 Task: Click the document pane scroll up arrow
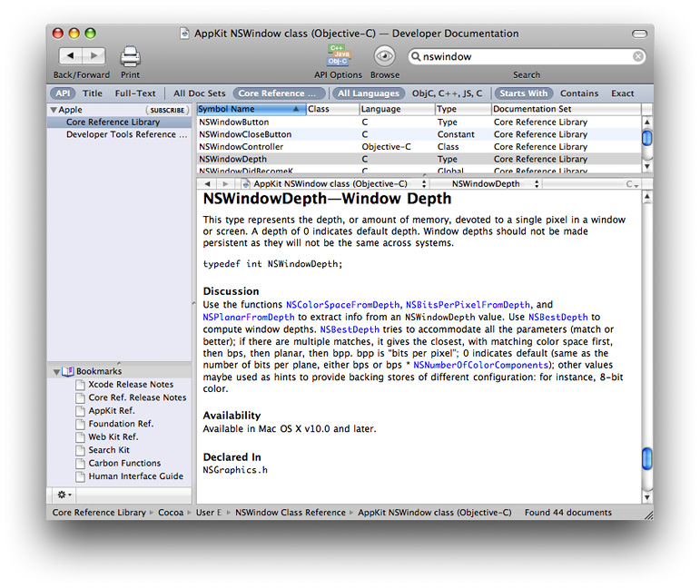(x=646, y=197)
